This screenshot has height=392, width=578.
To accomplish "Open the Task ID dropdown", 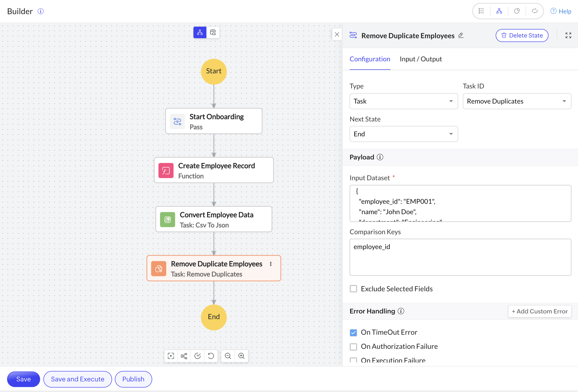I will 517,101.
